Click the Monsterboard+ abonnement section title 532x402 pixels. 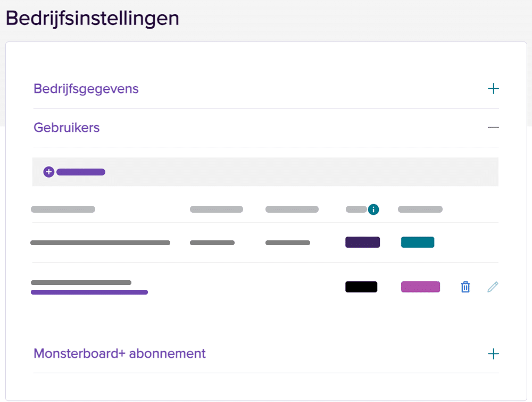coord(120,353)
